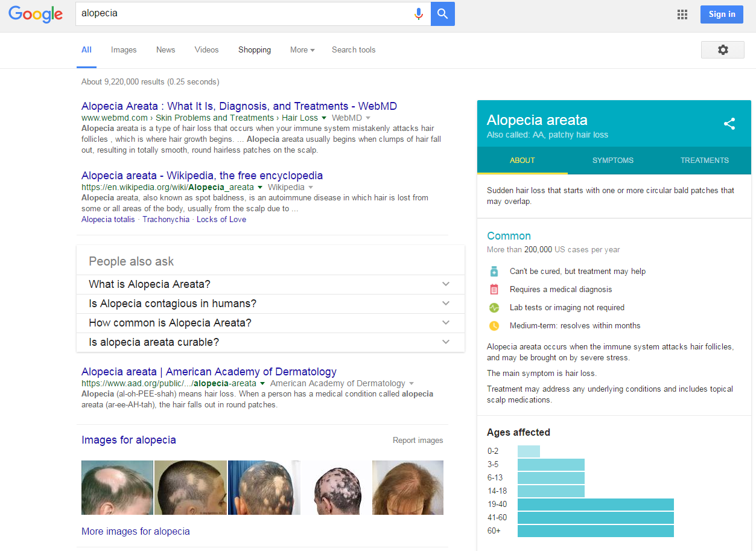756x551 pixels.
Task: Open first image of bald patch profile
Action: (117, 488)
